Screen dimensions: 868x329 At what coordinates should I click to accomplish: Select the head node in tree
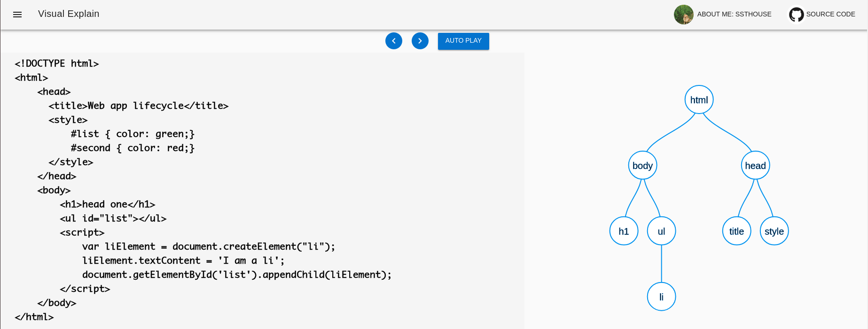click(755, 165)
